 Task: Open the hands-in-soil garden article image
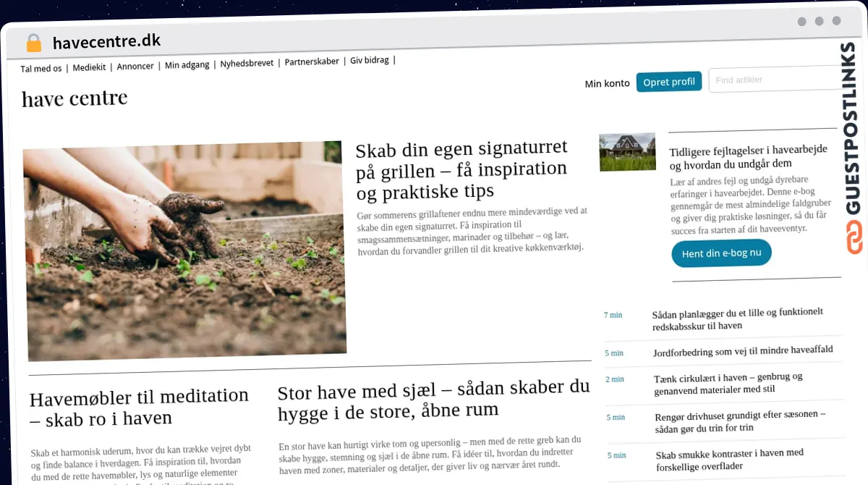[184, 251]
